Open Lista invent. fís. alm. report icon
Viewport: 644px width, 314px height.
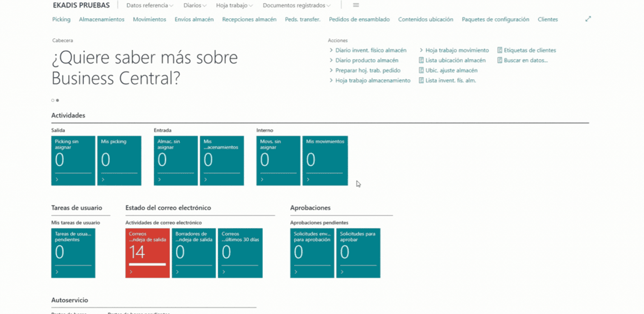pos(421,80)
